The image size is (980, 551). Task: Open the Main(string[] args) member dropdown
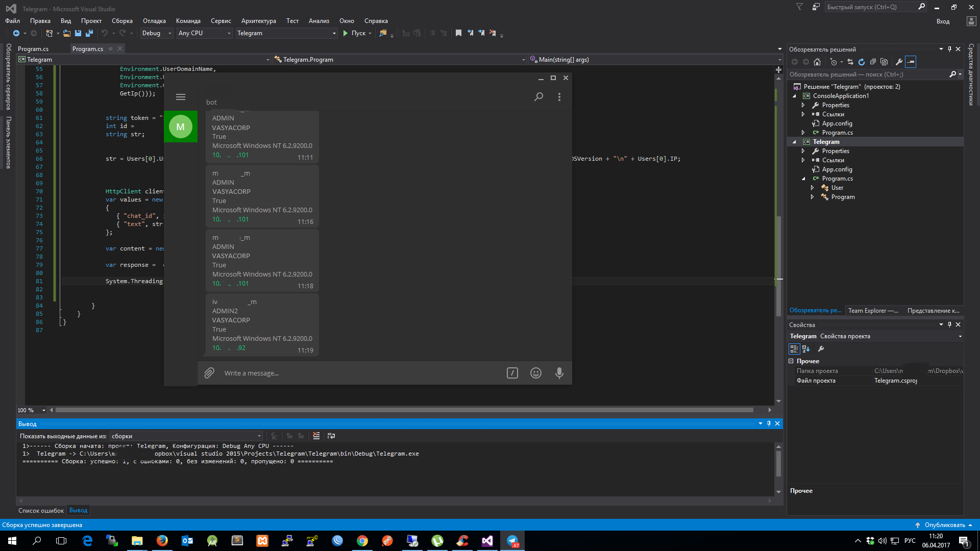coord(655,60)
